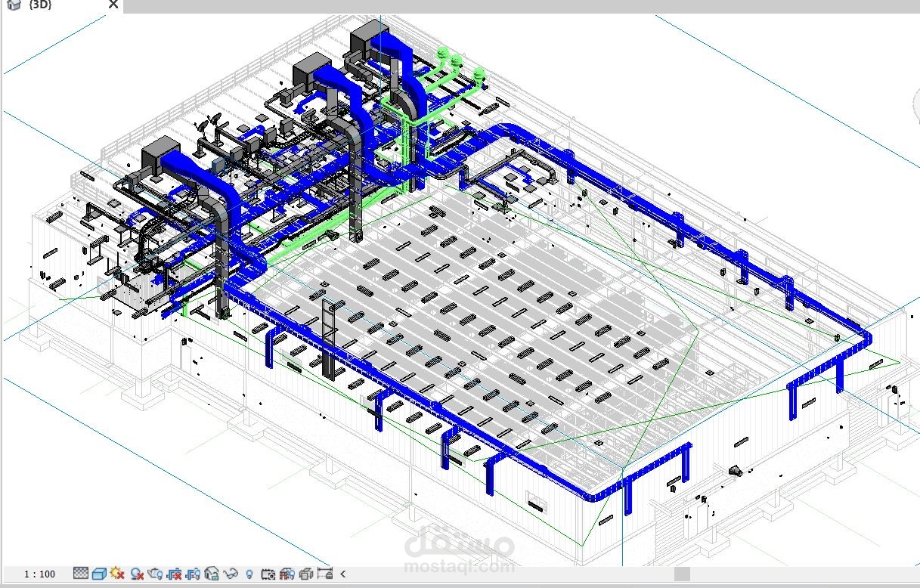The width and height of the screenshot is (920, 588).
Task: Open the 1 : 100 view scale selector
Action: tap(40, 574)
